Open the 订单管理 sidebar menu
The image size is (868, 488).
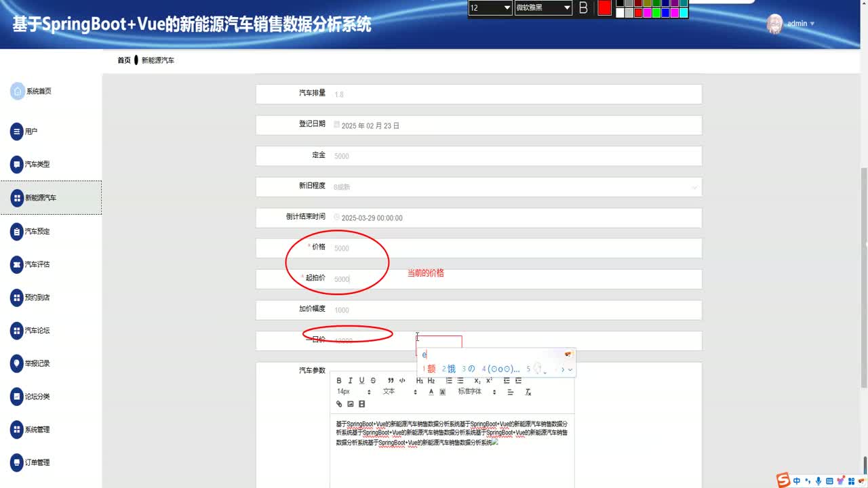point(37,463)
